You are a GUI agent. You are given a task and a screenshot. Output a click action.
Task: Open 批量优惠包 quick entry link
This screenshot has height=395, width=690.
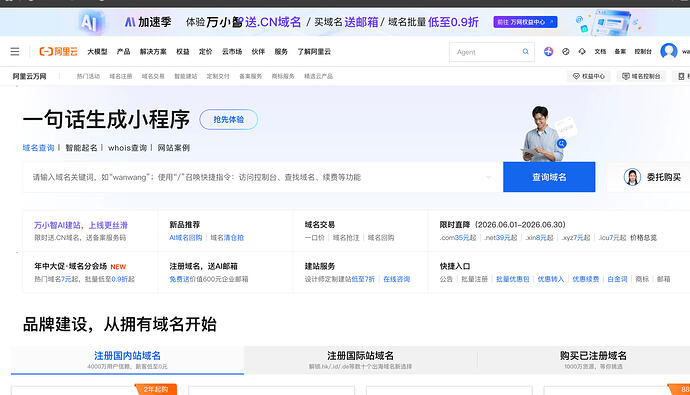[513, 279]
